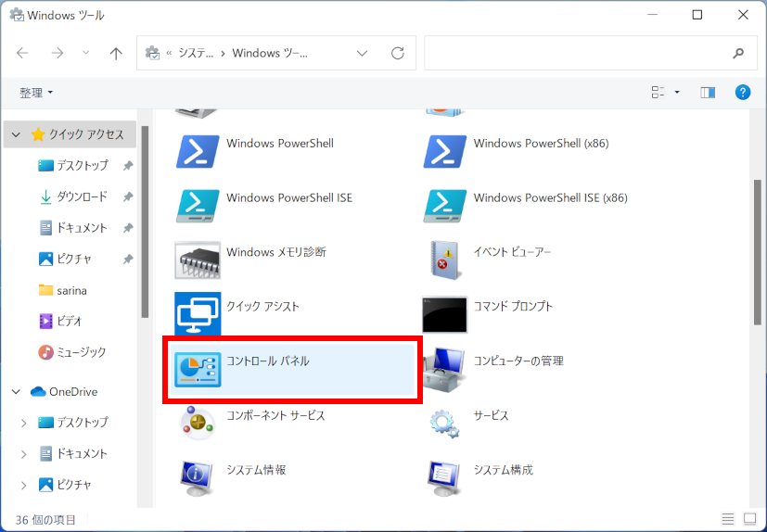Open Windows PowerShell (x86) icon
767x532 pixels.
pyautogui.click(x=444, y=152)
